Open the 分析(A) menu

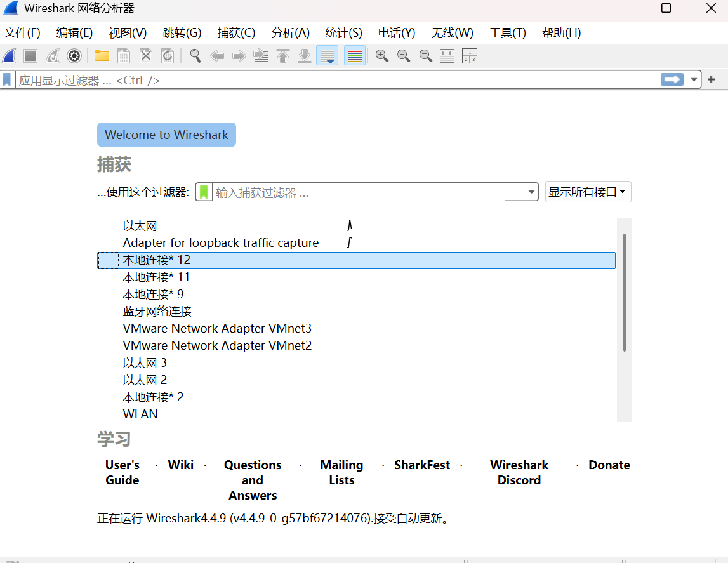[x=290, y=33]
